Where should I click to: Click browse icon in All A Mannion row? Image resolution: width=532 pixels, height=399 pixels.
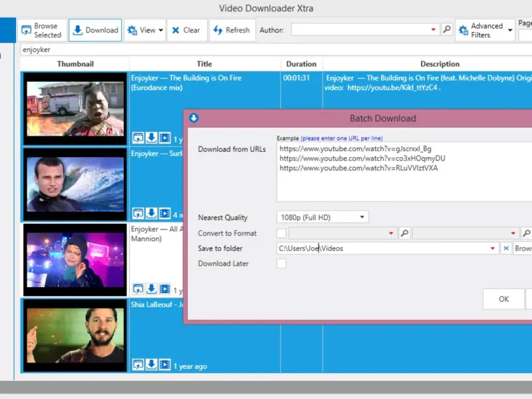[x=138, y=289]
